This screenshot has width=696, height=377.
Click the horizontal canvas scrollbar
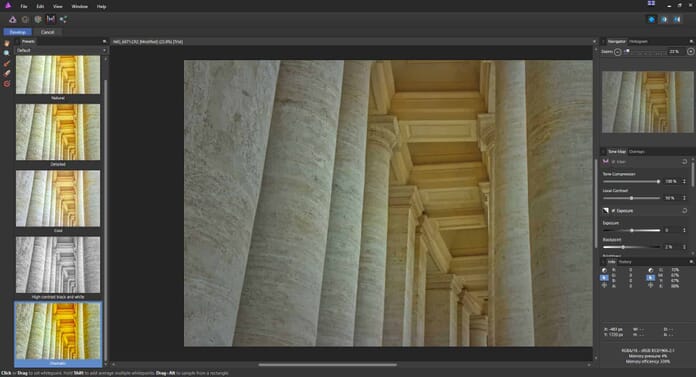pos(328,365)
